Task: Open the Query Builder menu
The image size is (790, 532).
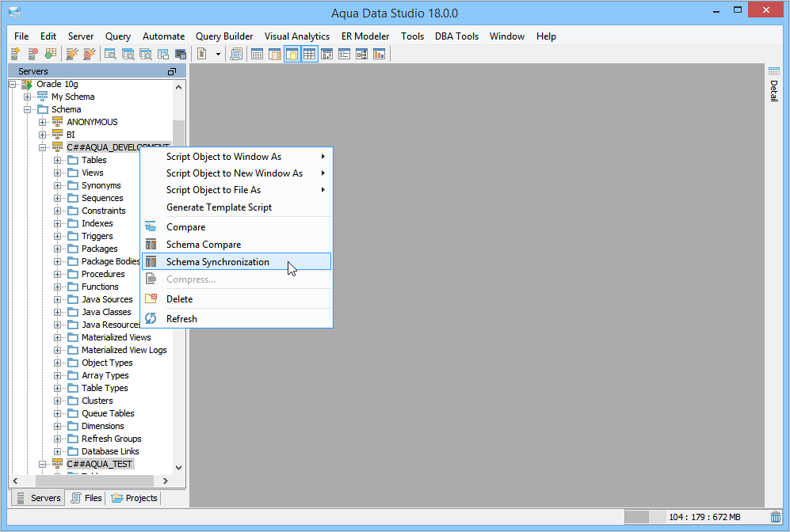Action: point(224,36)
